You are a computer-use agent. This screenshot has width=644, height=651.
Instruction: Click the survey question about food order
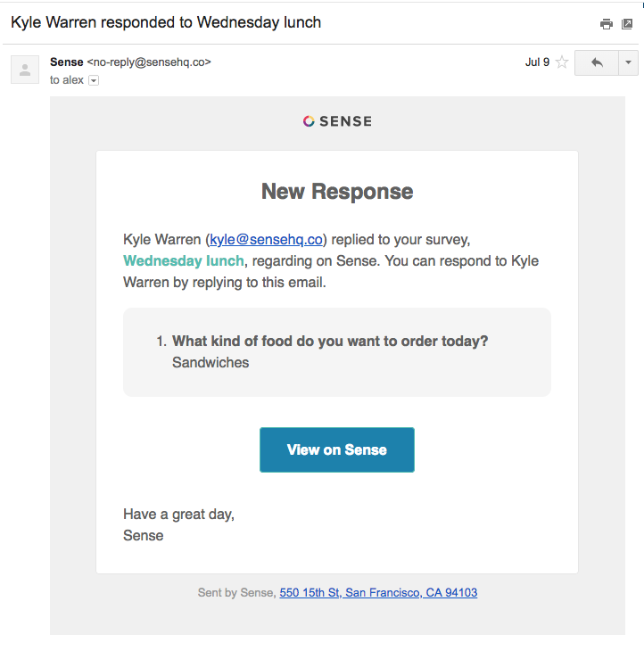[330, 341]
